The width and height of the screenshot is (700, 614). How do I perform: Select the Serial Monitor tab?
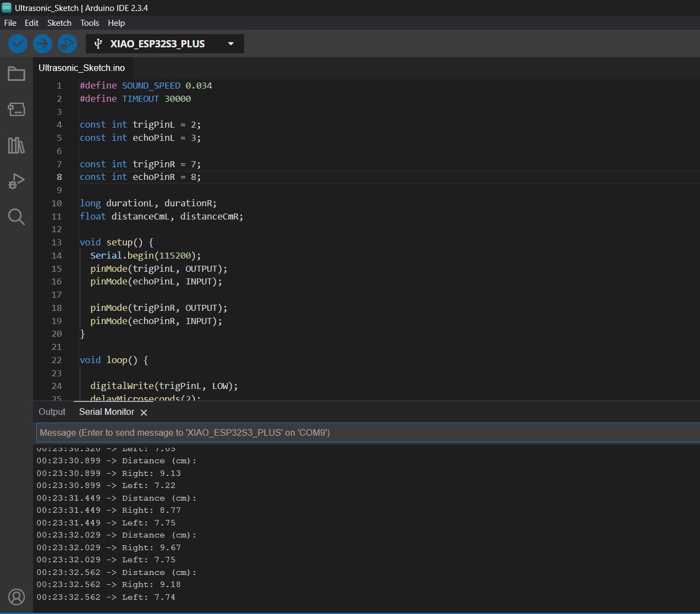coord(106,412)
